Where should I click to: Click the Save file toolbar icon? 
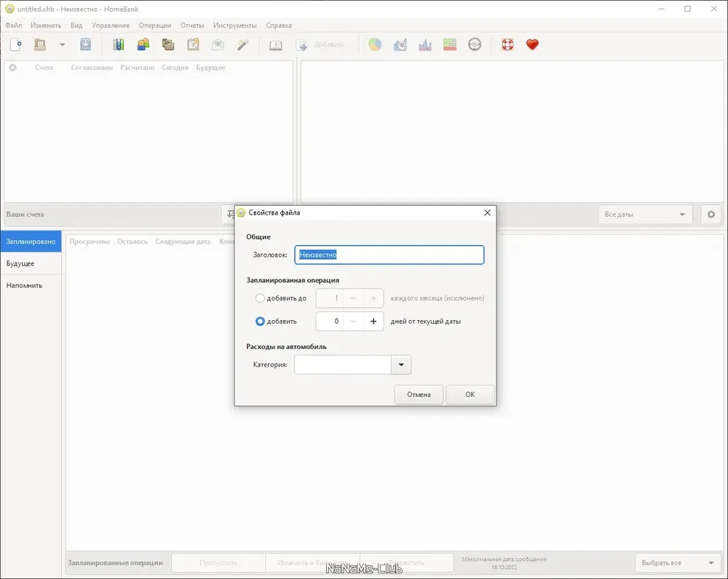[x=85, y=44]
